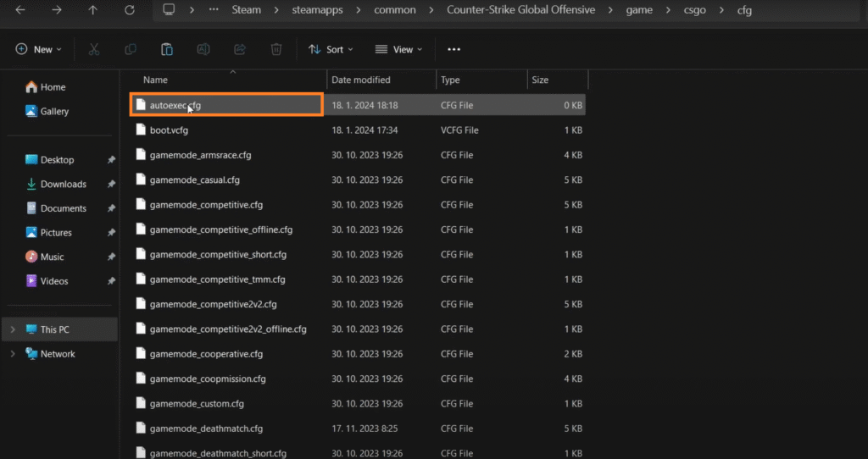Click the Copy icon in toolbar
Screen dimensions: 868x459
(x=131, y=49)
